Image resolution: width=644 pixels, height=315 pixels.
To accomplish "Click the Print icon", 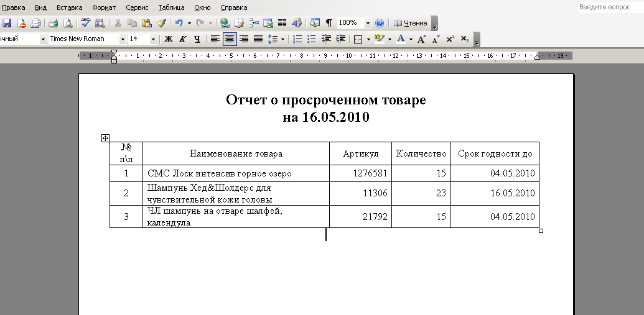I will tap(53, 23).
